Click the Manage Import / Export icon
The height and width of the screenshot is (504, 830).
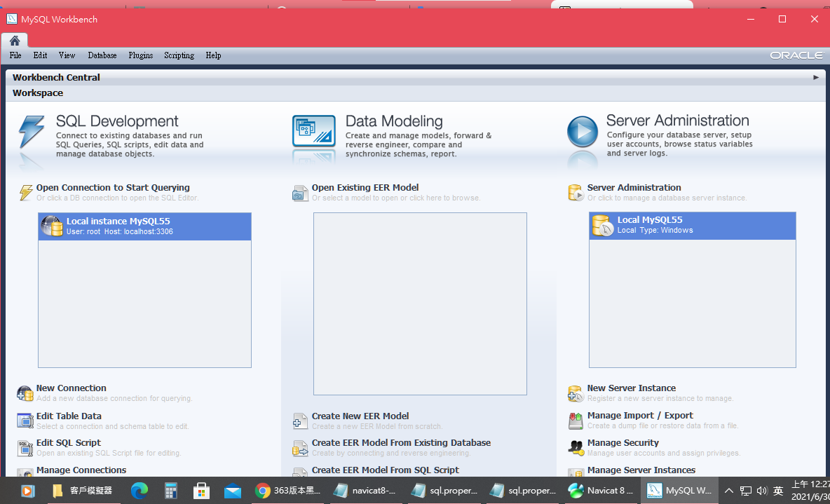[x=576, y=421]
